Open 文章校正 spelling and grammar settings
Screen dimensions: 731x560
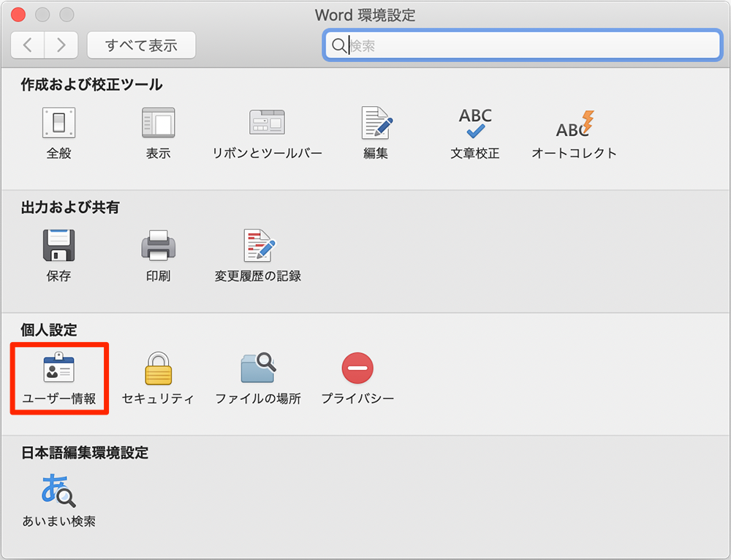(x=475, y=133)
